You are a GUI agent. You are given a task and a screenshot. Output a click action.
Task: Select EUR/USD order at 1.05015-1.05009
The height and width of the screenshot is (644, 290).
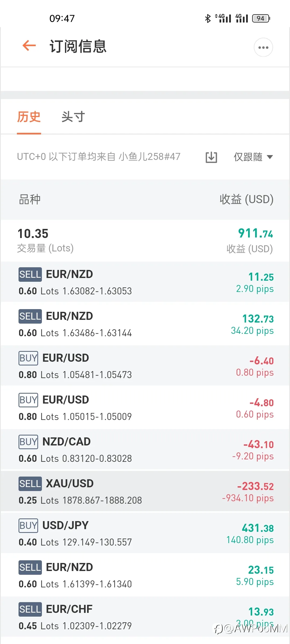pos(145,408)
